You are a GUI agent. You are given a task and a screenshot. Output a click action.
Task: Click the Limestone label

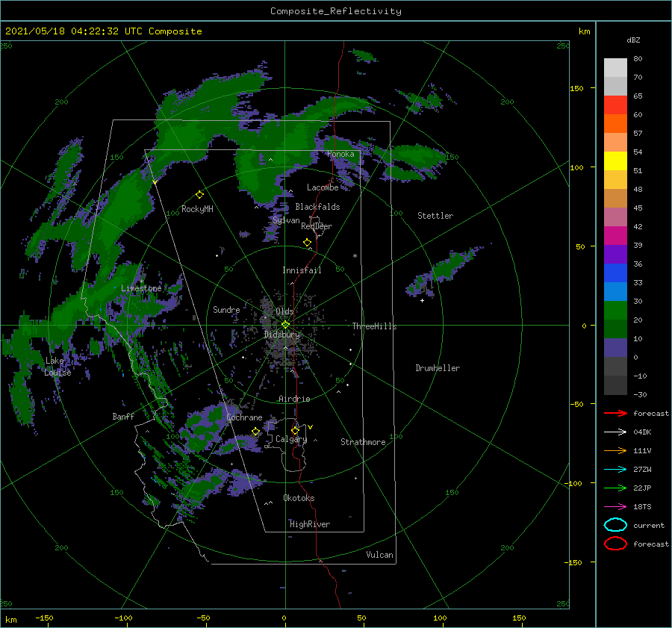[141, 288]
